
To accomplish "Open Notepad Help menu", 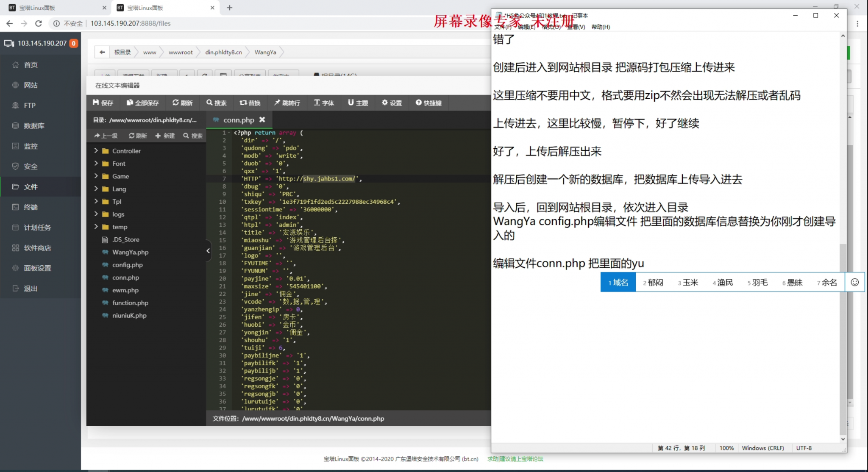I will pyautogui.click(x=600, y=27).
